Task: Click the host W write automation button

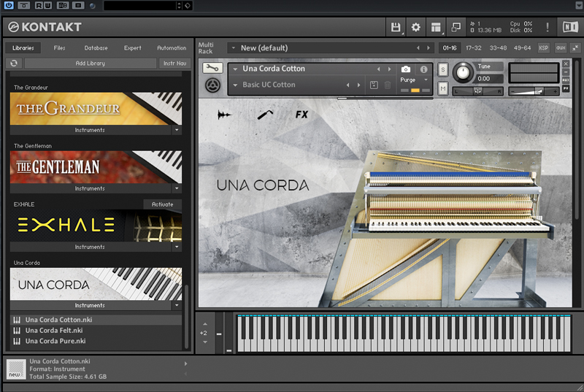Action: coord(47,6)
